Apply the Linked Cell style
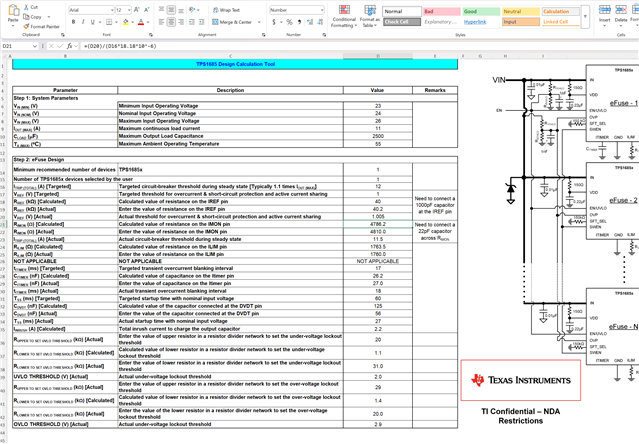The height and width of the screenshot is (444, 639). coord(560,22)
